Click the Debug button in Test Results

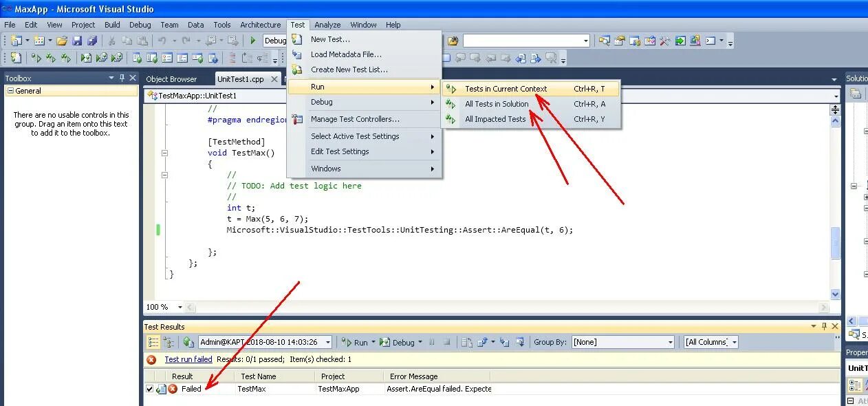[x=398, y=342]
